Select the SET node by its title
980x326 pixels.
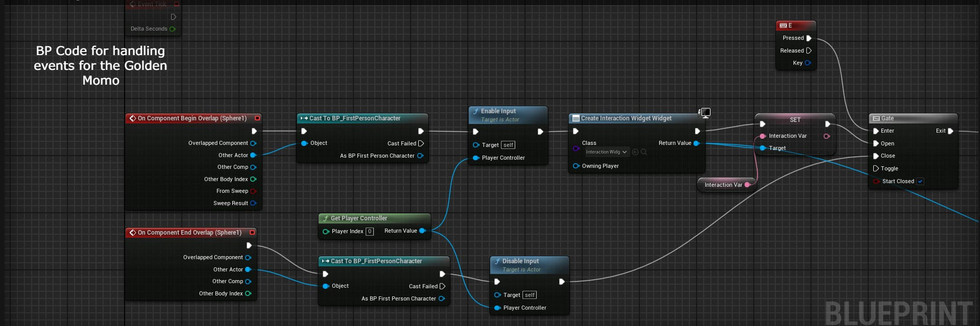pyautogui.click(x=795, y=120)
